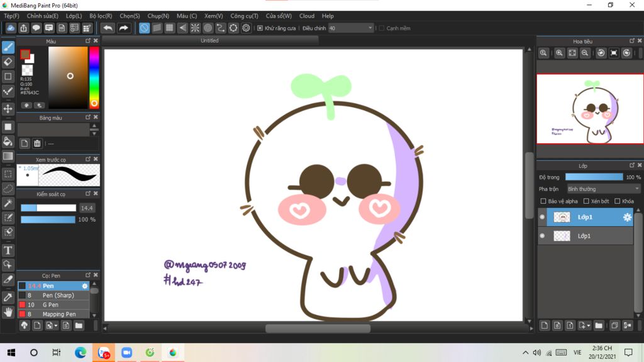Select the concentric circle snap guide
Viewport: 644px width, 362px height.
pyautogui.click(x=208, y=28)
